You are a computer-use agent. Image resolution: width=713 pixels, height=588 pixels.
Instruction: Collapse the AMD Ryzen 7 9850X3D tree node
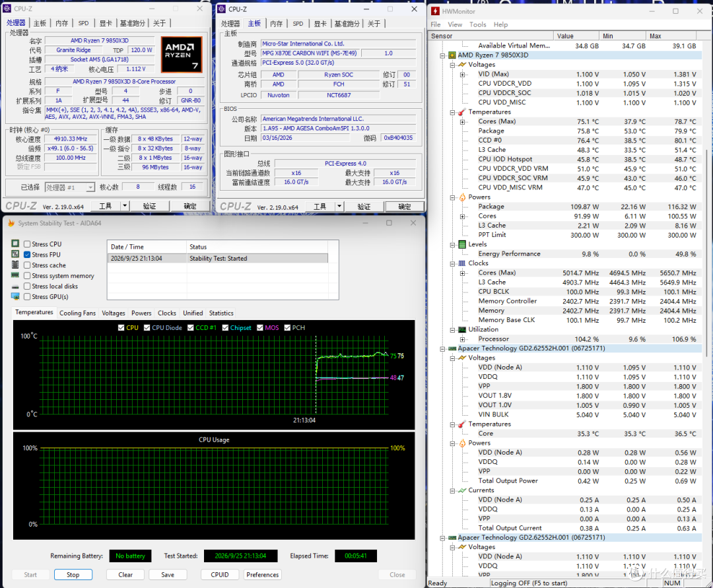[x=442, y=55]
